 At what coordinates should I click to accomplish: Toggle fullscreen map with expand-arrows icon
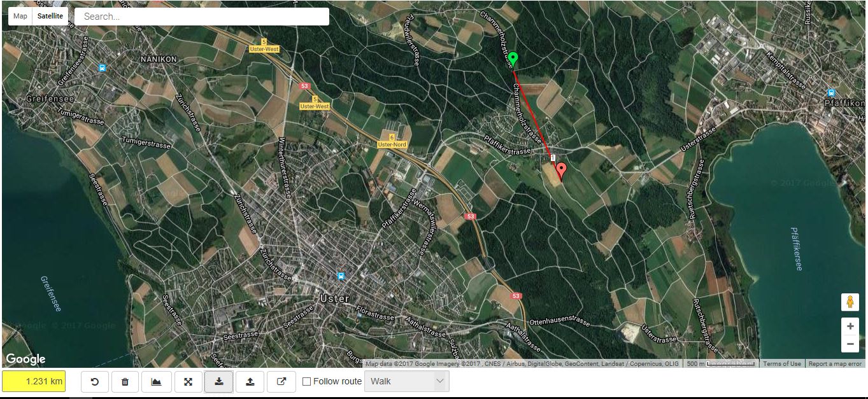click(x=188, y=382)
